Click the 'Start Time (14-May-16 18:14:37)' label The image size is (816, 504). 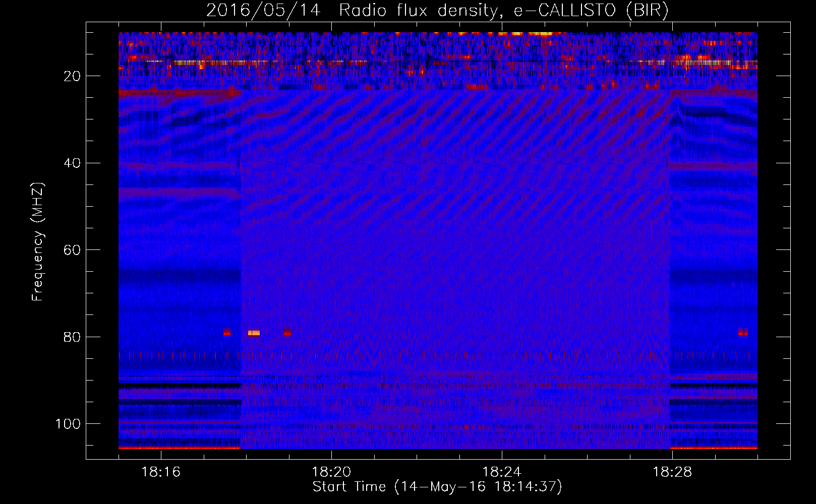[437, 487]
